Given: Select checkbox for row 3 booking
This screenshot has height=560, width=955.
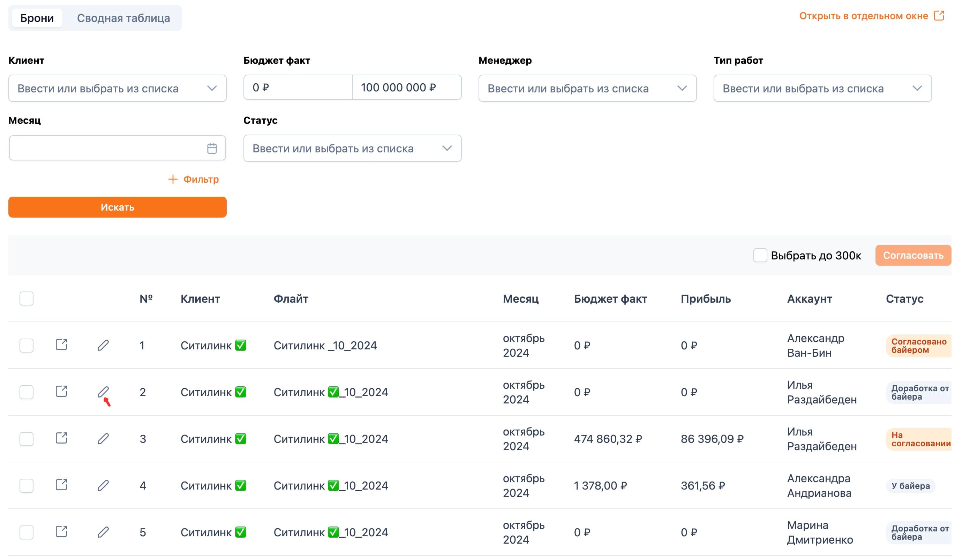Looking at the screenshot, I should pos(27,439).
